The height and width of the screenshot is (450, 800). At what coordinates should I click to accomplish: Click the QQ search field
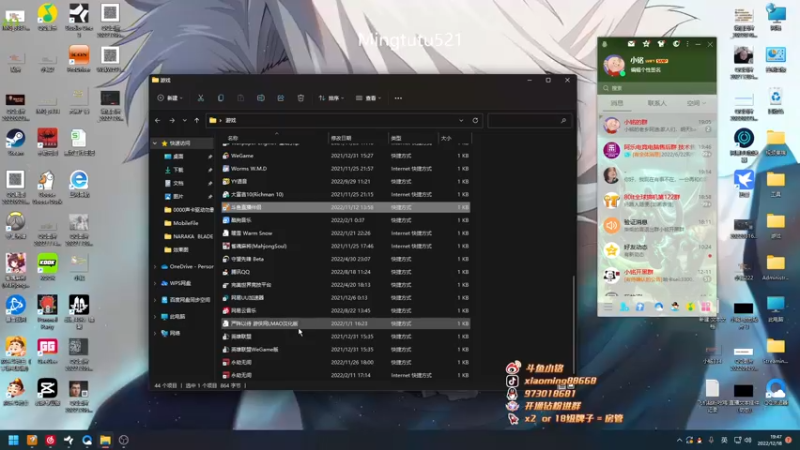(x=657, y=88)
